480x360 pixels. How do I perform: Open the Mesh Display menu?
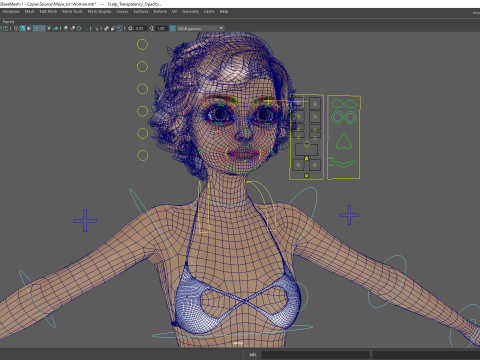click(99, 12)
